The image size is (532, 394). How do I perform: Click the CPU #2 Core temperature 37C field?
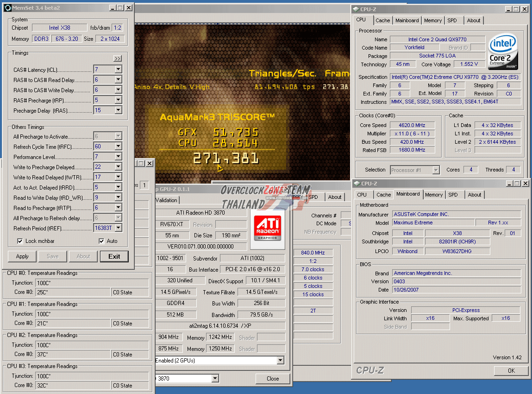(x=73, y=354)
